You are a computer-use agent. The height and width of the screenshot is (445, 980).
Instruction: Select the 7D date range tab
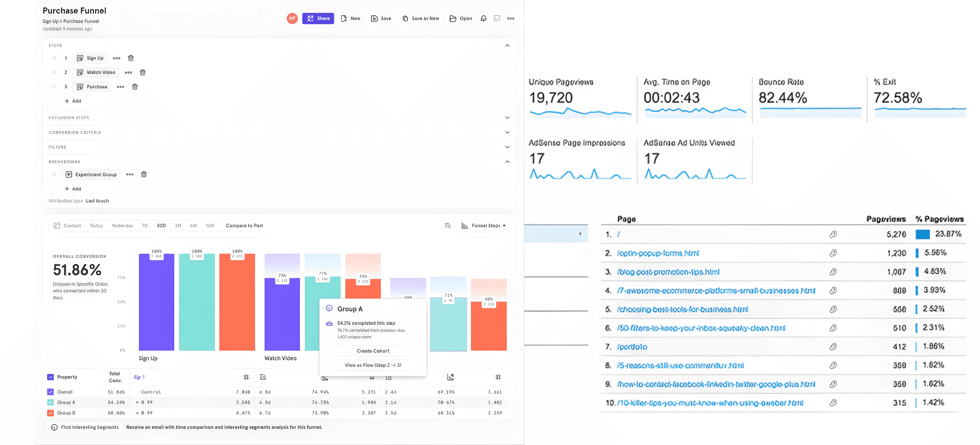(x=145, y=225)
